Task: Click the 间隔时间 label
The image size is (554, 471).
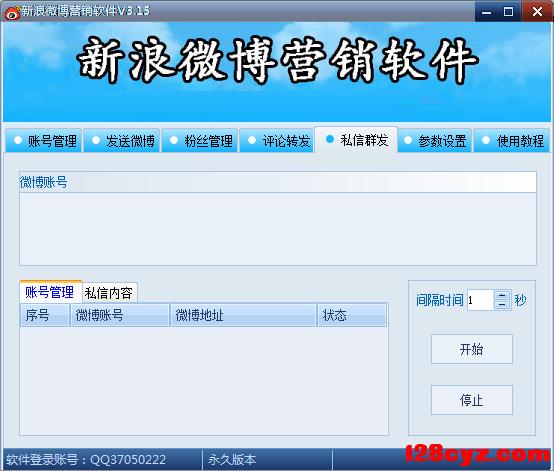Action: pyautogui.click(x=440, y=300)
